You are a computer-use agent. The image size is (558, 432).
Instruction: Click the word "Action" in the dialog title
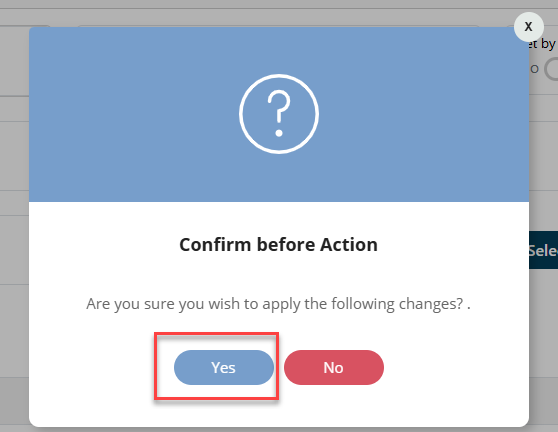coord(349,244)
